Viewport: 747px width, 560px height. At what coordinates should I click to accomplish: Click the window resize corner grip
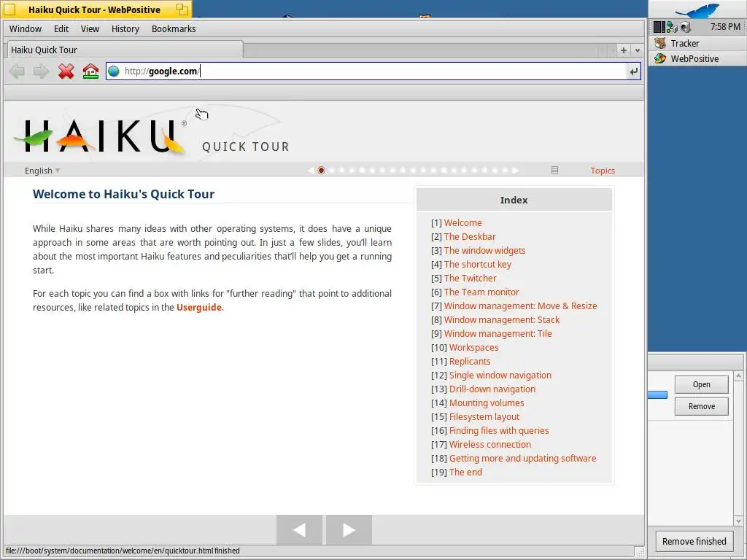[639, 553]
